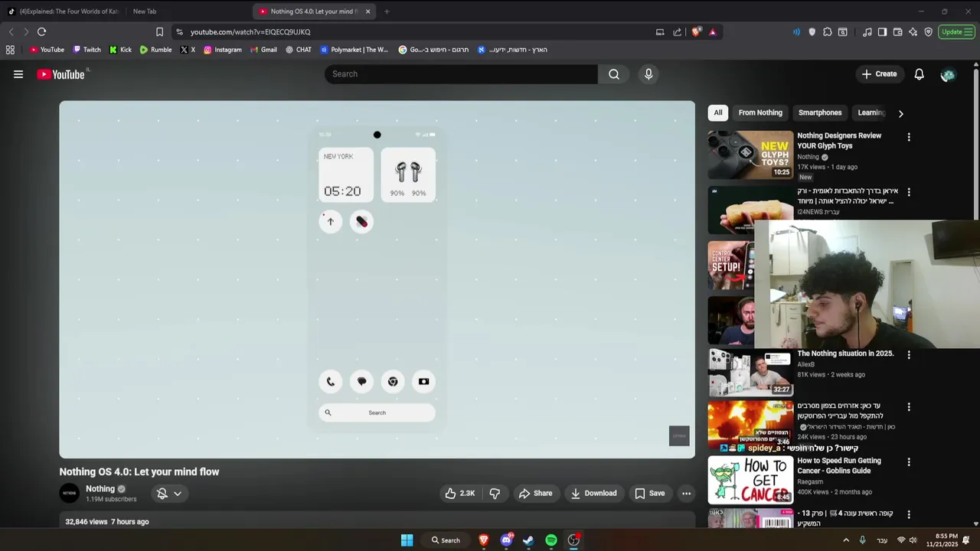
Task: Show hidden system tray icons
Action: (x=846, y=540)
